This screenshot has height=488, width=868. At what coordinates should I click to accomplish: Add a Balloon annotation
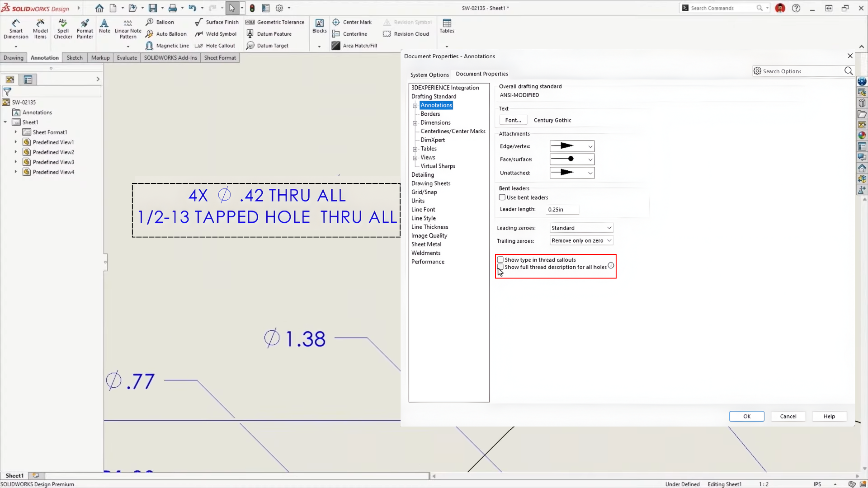pos(160,22)
